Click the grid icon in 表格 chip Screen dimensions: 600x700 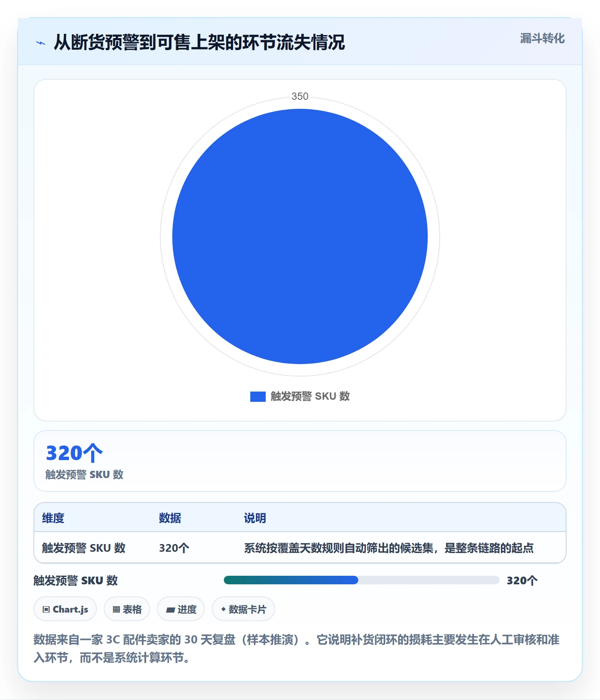point(116,609)
